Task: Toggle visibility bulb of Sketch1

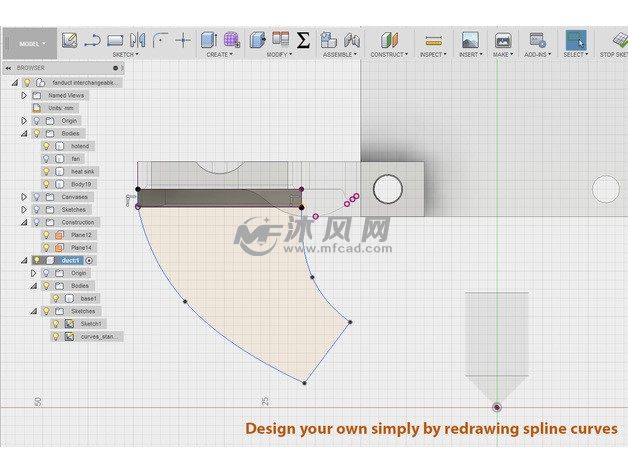Action: (56, 324)
